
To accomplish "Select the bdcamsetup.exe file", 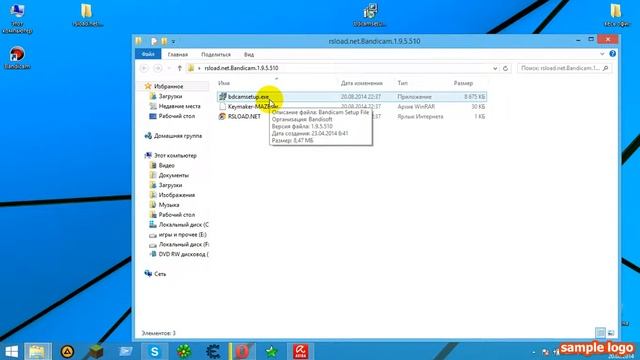I will (352, 97).
